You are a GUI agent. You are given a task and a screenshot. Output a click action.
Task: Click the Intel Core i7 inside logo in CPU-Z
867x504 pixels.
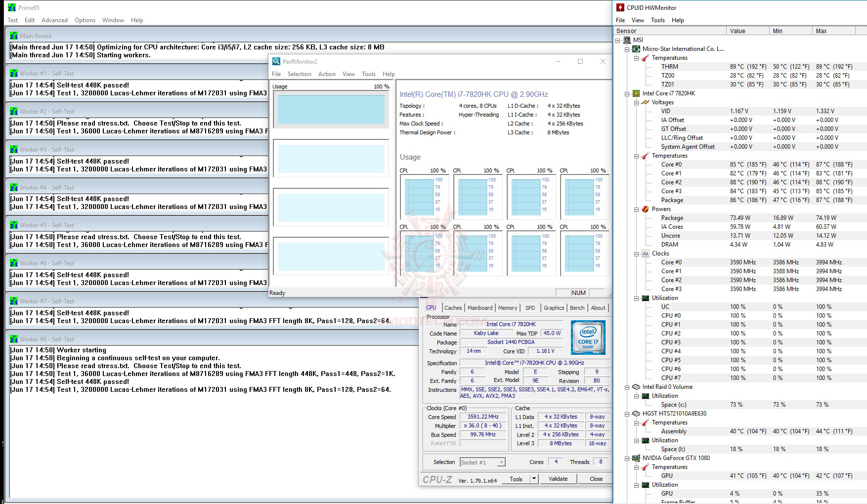click(588, 337)
